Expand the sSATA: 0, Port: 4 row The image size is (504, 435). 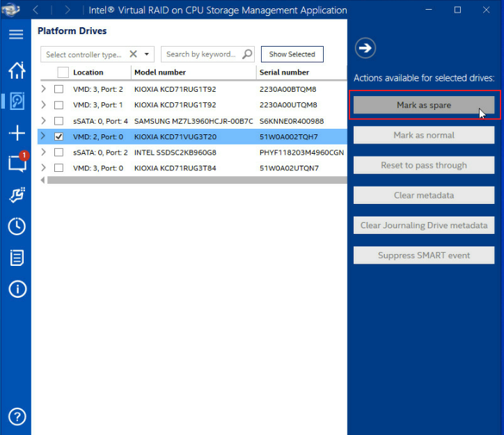coord(44,120)
